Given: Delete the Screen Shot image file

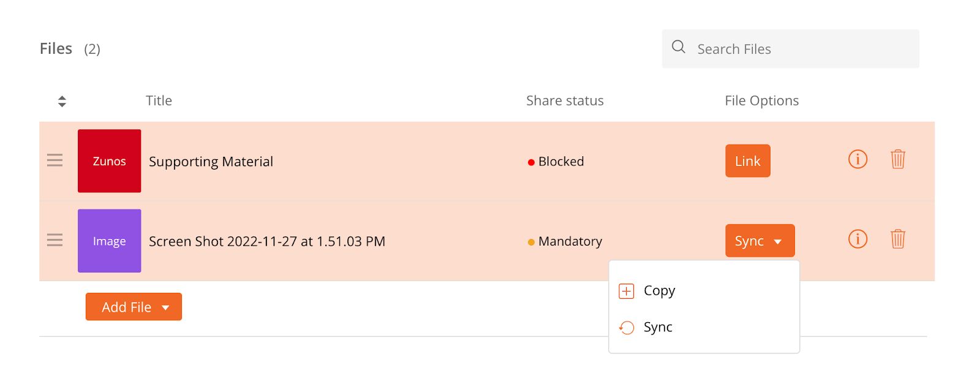Looking at the screenshot, I should (x=898, y=239).
